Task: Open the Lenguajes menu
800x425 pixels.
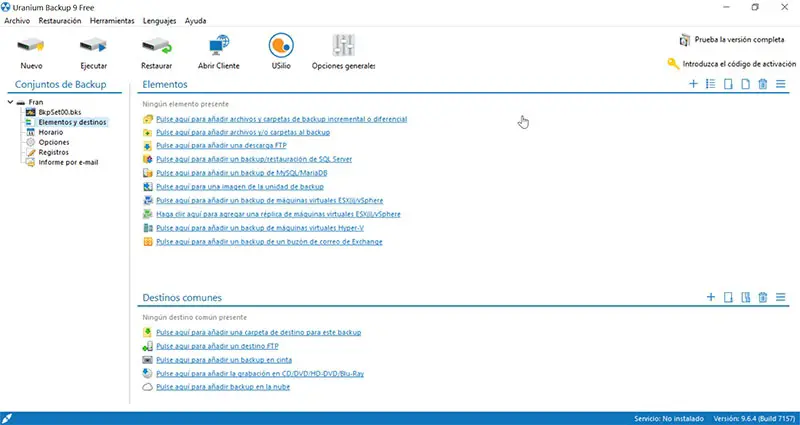Action: pos(159,21)
